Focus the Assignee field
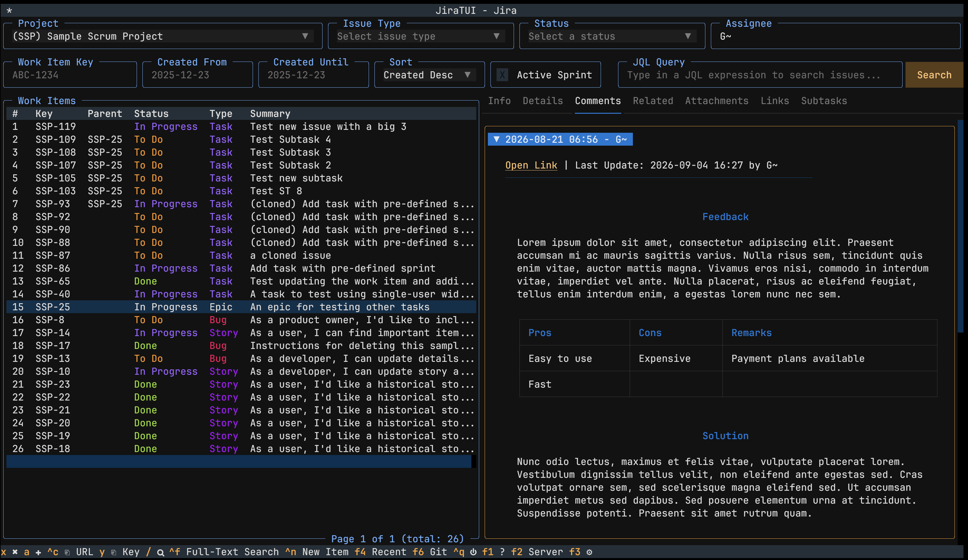Screen dimensions: 968x560 835,36
